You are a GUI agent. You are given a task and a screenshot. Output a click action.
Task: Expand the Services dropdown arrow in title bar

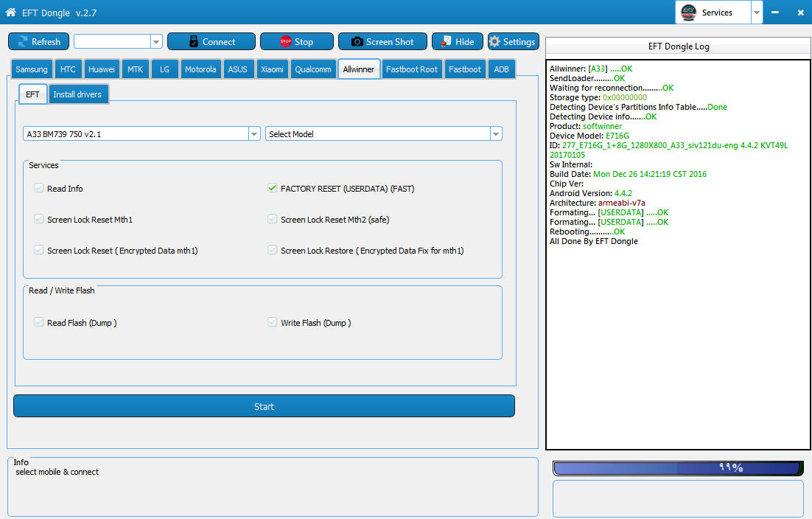(x=757, y=13)
